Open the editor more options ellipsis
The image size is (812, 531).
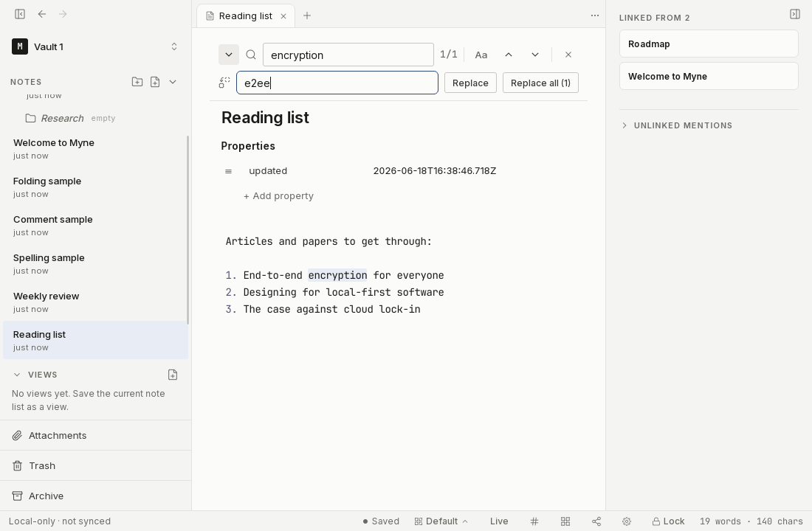[x=595, y=15]
